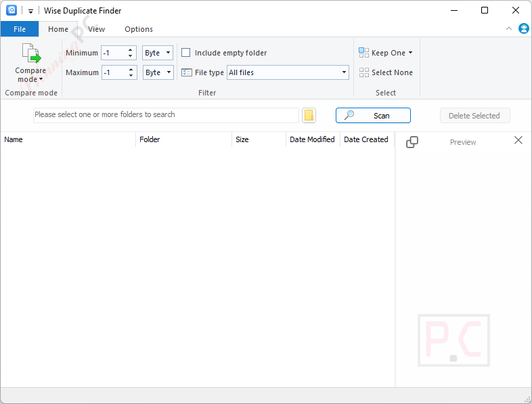Open the Compare mode dropdown button
The image size is (532, 404).
(x=30, y=63)
